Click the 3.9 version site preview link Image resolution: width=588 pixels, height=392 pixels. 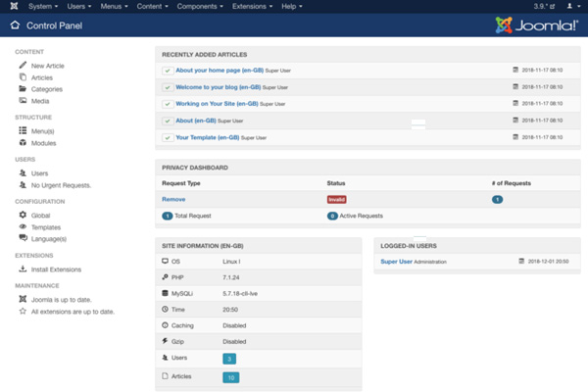[x=544, y=7]
